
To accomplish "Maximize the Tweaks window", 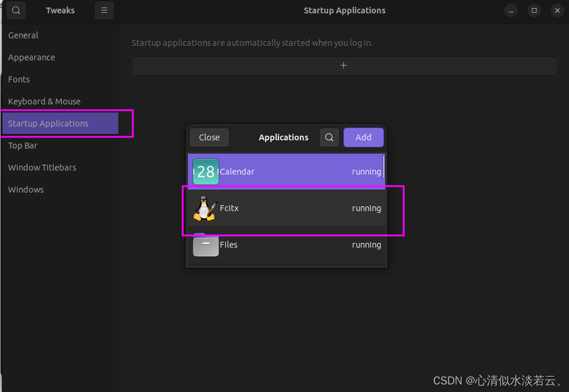I will click(x=534, y=10).
